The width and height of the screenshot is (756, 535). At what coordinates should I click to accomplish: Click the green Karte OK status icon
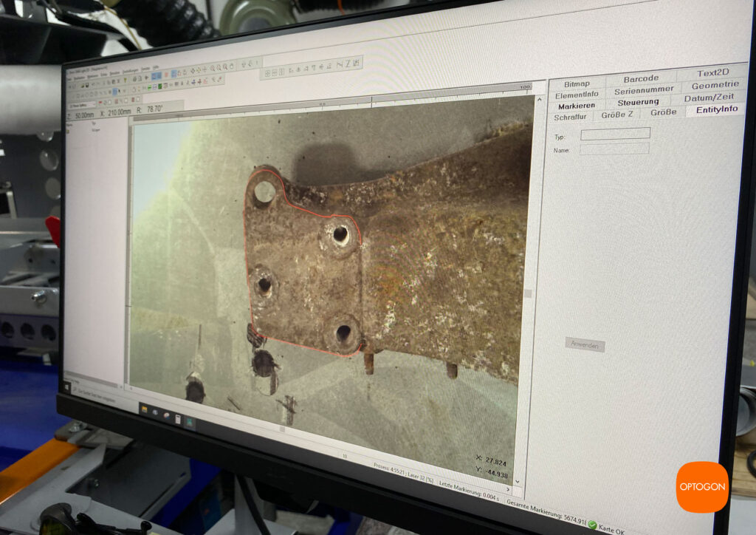(x=592, y=525)
